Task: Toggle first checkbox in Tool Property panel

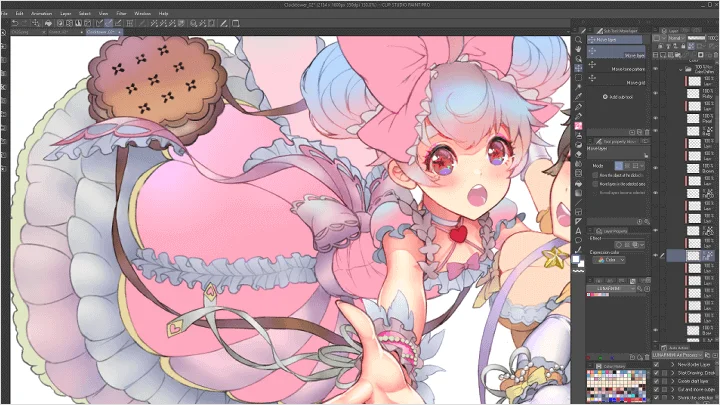Action: pyautogui.click(x=595, y=175)
